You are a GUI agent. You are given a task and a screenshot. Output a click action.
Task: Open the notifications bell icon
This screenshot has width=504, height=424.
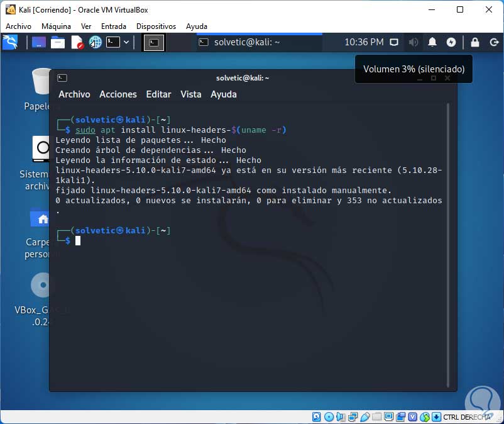pyautogui.click(x=432, y=42)
